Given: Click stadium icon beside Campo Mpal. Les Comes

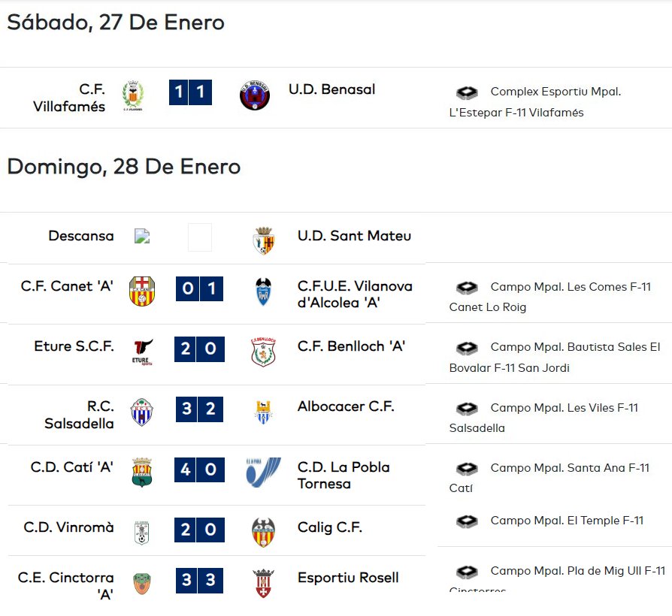Looking at the screenshot, I should [467, 288].
